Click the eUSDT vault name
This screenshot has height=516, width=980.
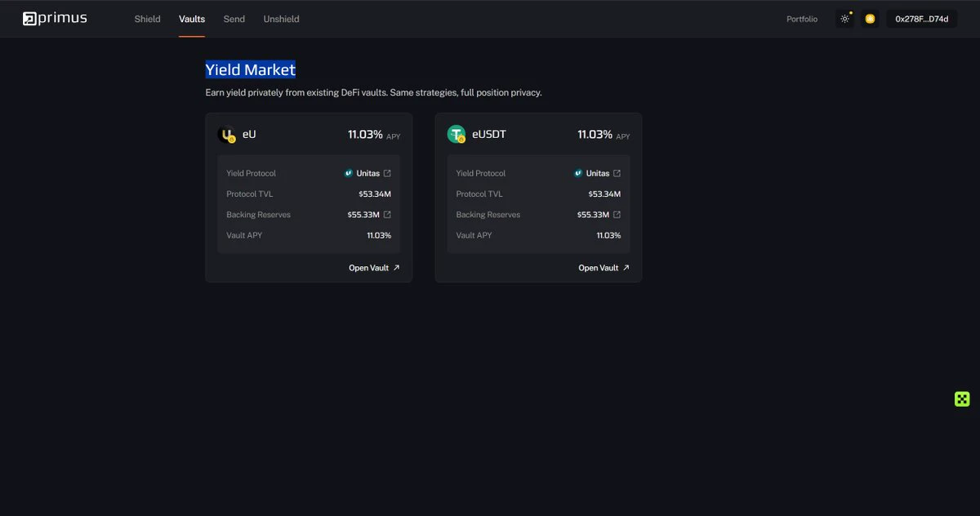[x=489, y=134]
